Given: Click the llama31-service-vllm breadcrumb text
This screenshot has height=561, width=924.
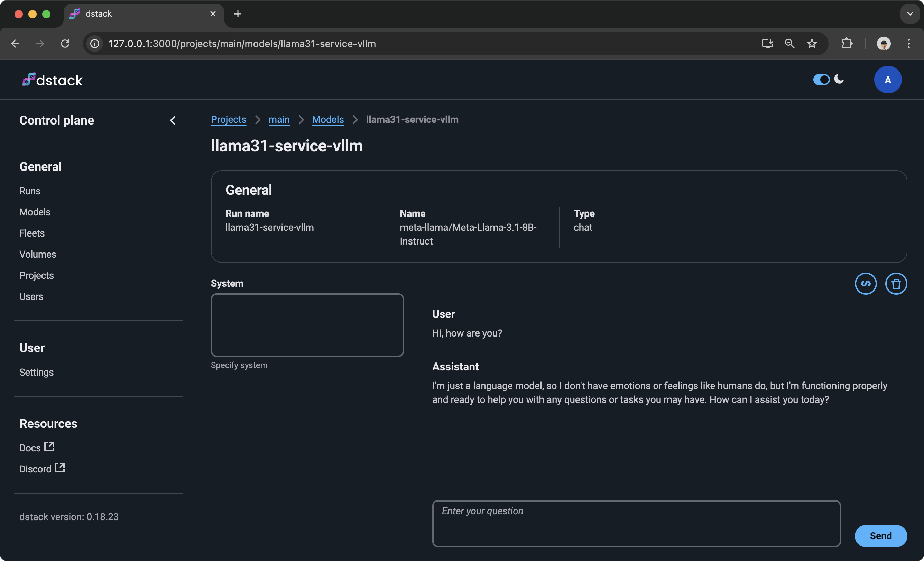Looking at the screenshot, I should pos(412,120).
